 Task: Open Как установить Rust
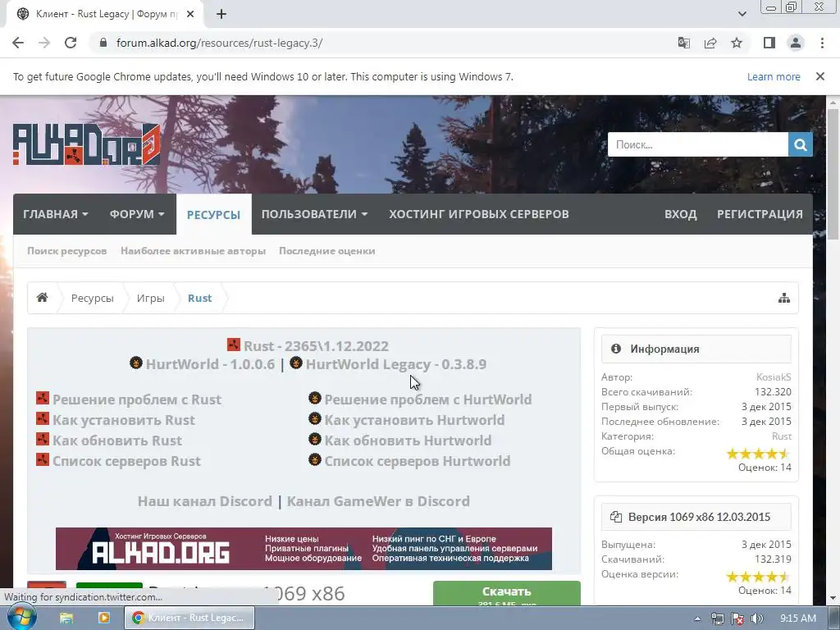tap(124, 420)
